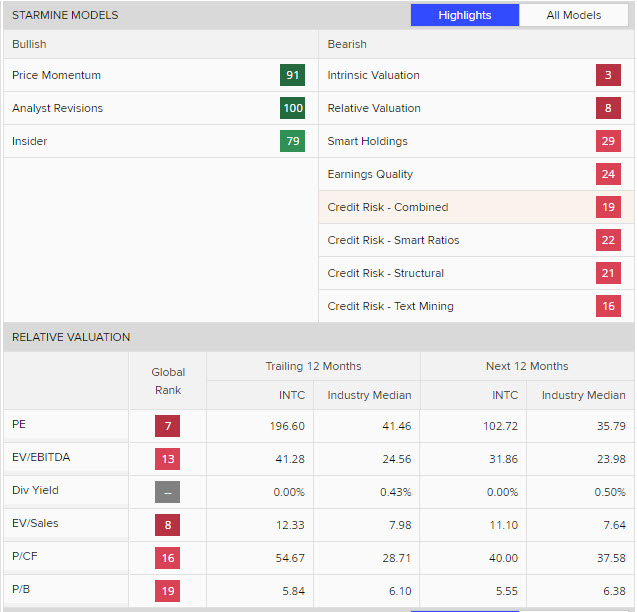Switch to the All Models tab
This screenshot has height=612, width=637.
pyautogui.click(x=573, y=15)
